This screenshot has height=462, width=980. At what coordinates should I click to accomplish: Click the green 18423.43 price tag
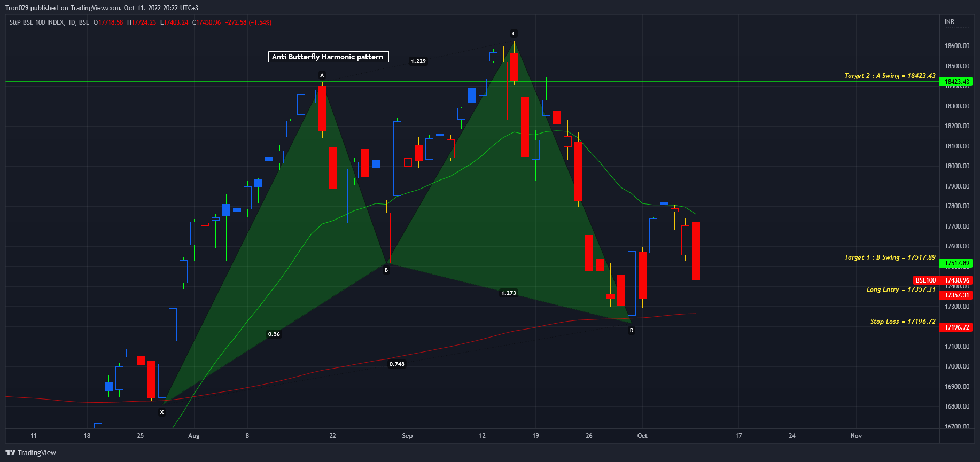[x=956, y=82]
